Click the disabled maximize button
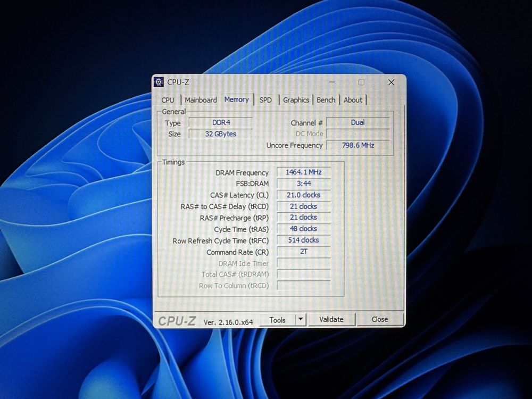The width and height of the screenshot is (532, 399). [x=361, y=82]
